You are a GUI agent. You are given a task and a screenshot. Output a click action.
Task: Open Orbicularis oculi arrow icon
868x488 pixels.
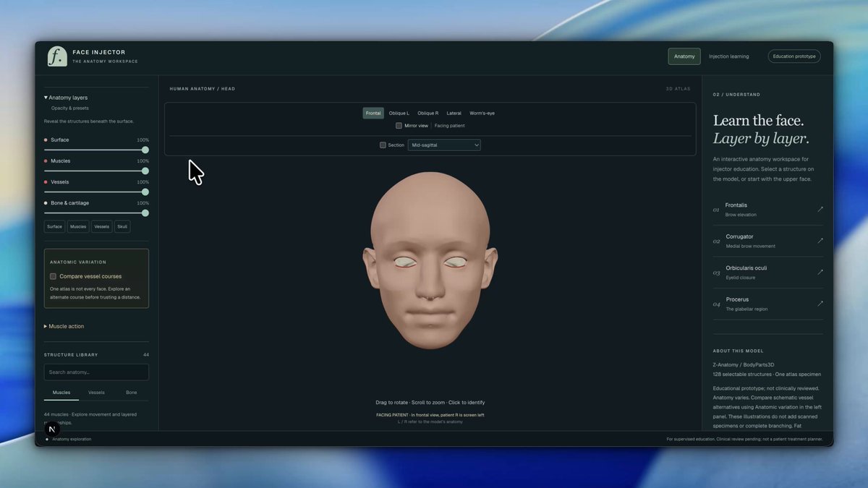point(820,272)
